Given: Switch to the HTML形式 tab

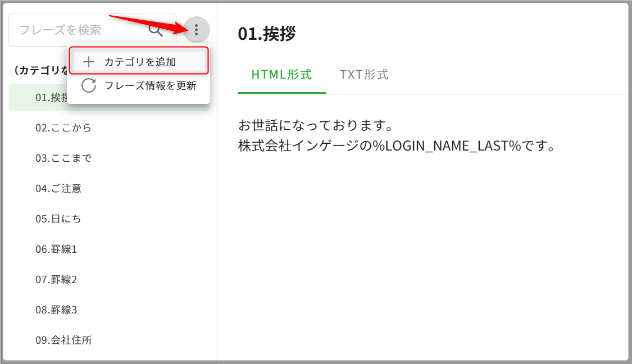Looking at the screenshot, I should (281, 75).
